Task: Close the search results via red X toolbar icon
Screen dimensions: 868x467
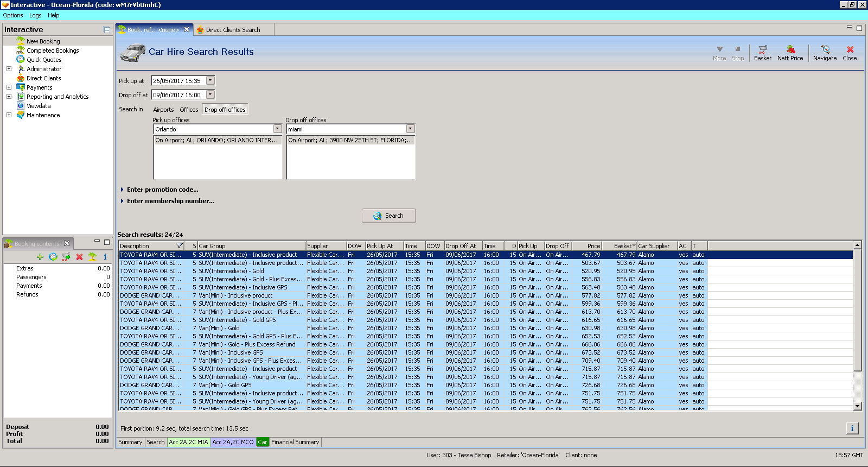Action: pos(850,53)
